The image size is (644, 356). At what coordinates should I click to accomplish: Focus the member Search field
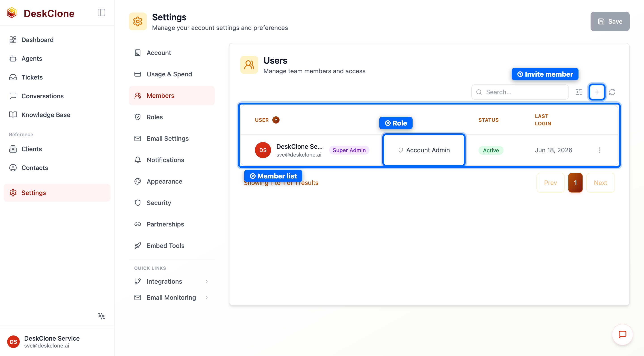pyautogui.click(x=520, y=92)
